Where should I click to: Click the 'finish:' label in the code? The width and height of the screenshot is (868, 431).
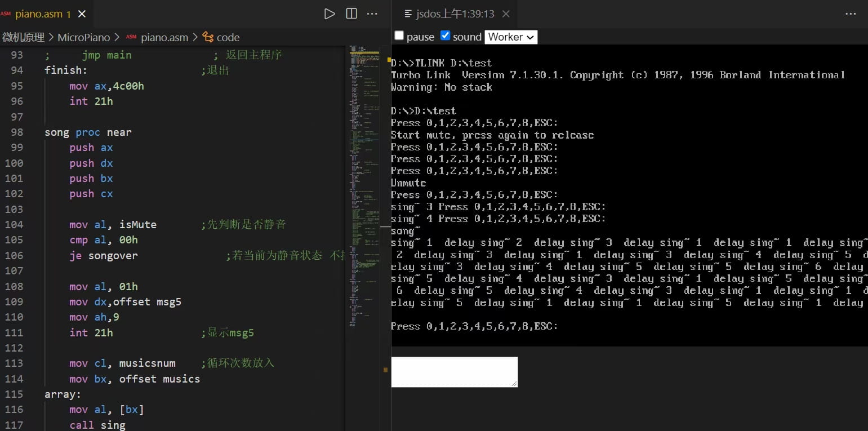(x=66, y=70)
